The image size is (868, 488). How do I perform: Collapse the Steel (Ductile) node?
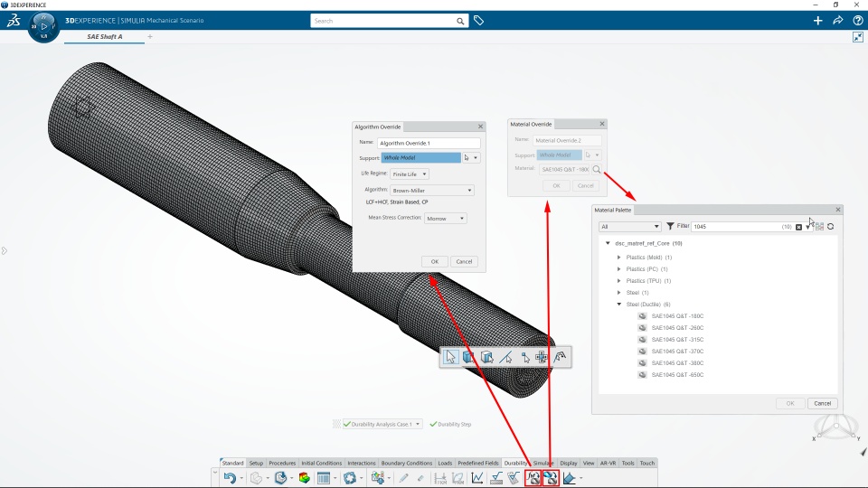pyautogui.click(x=618, y=305)
